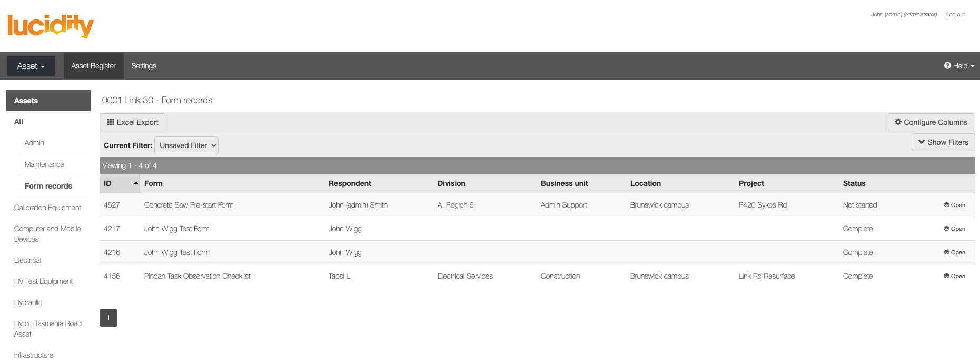The width and height of the screenshot is (980, 363).
Task: Open record 4156 via eye icon
Action: (x=946, y=276)
